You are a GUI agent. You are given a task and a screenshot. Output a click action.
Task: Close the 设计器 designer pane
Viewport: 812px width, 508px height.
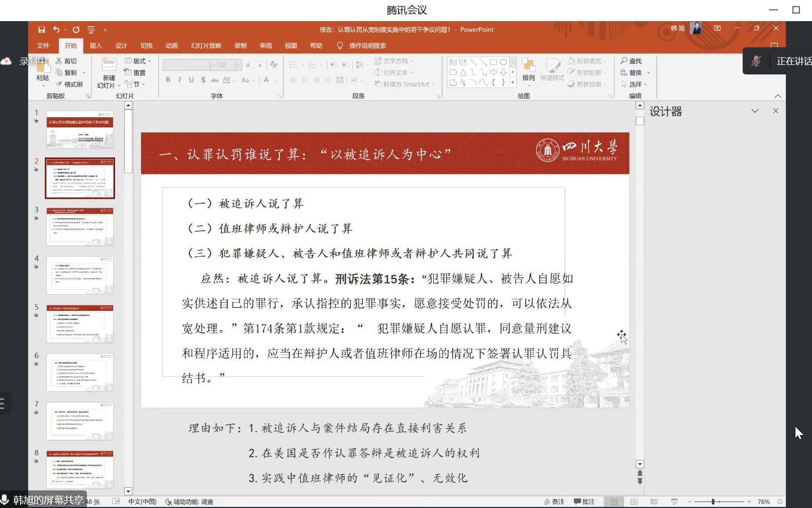click(776, 111)
